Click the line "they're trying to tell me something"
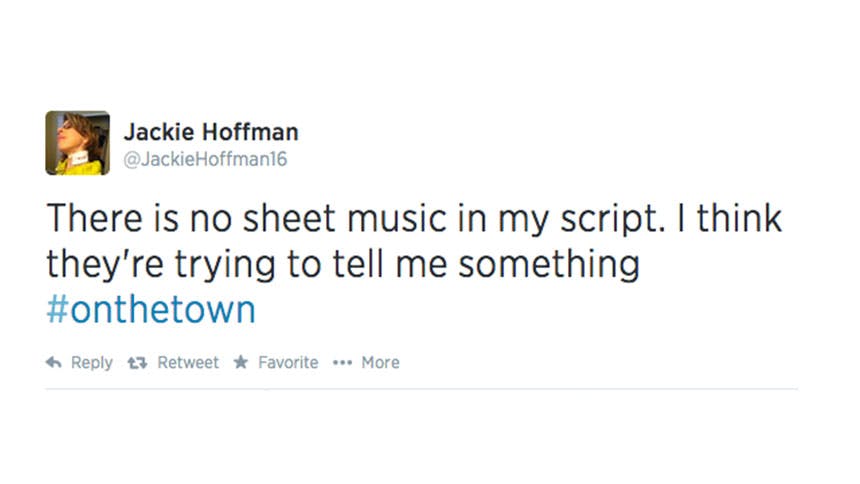The image size is (860, 484). click(x=342, y=265)
